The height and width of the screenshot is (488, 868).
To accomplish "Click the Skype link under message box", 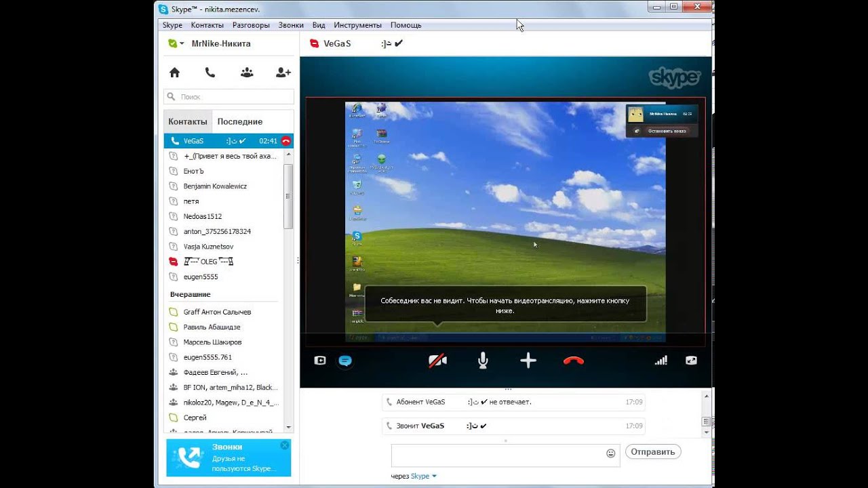I will [x=420, y=476].
